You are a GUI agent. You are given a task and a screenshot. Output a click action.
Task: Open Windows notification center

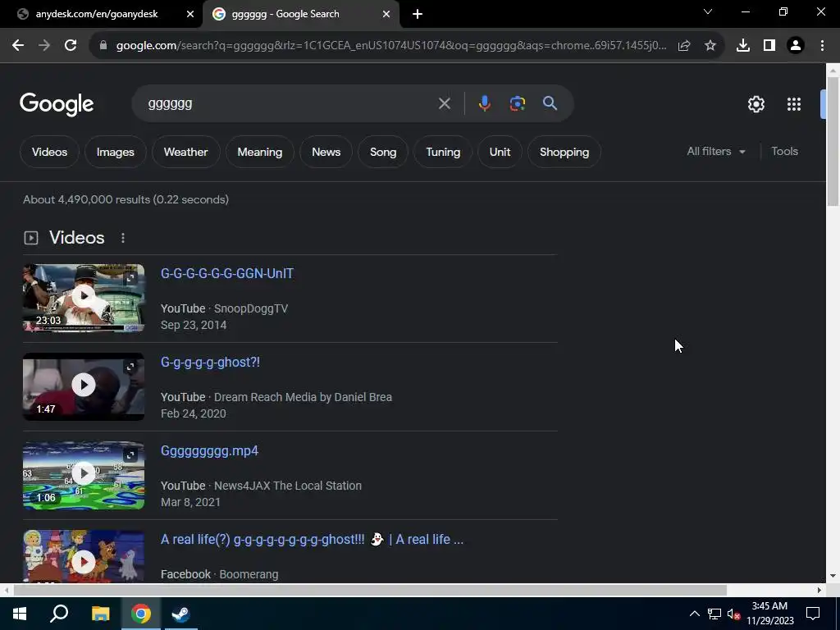point(813,614)
